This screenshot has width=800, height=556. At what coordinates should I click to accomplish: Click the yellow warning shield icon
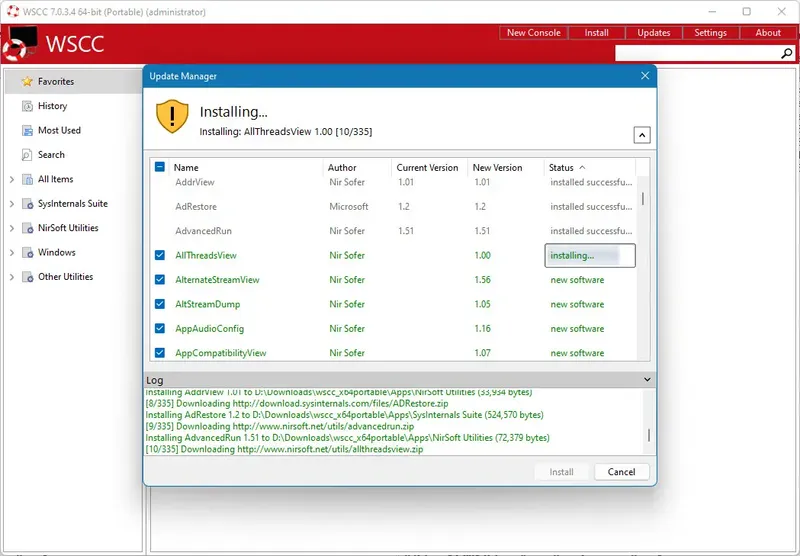tap(172, 116)
